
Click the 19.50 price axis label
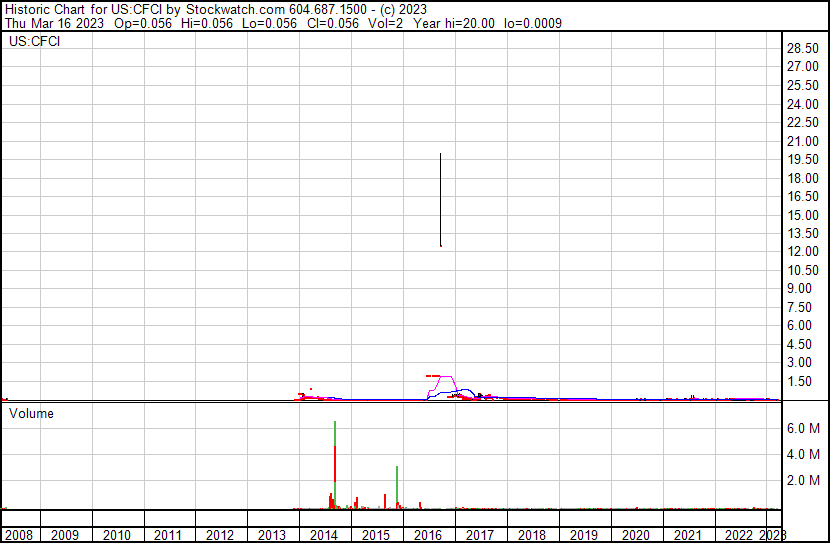tap(804, 160)
